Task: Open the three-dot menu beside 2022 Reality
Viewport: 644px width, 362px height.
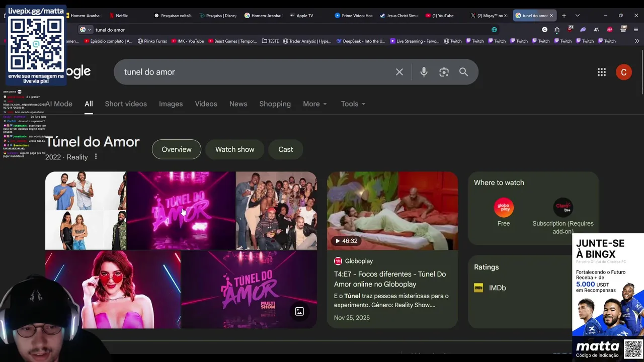Action: click(96, 157)
